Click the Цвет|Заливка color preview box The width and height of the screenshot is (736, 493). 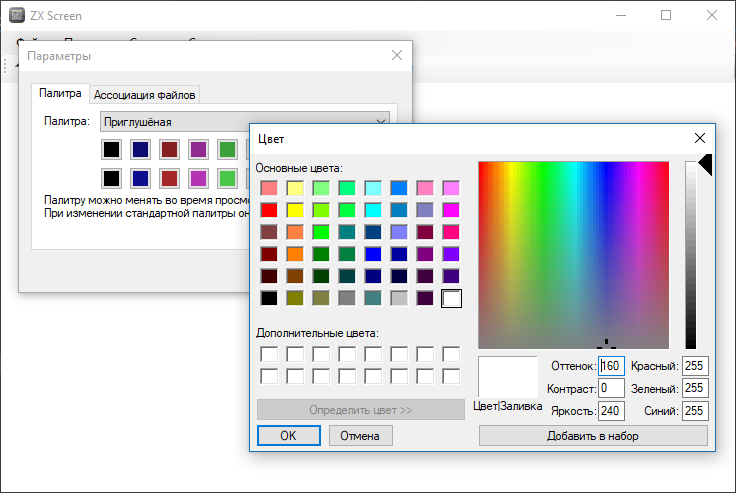coord(508,377)
